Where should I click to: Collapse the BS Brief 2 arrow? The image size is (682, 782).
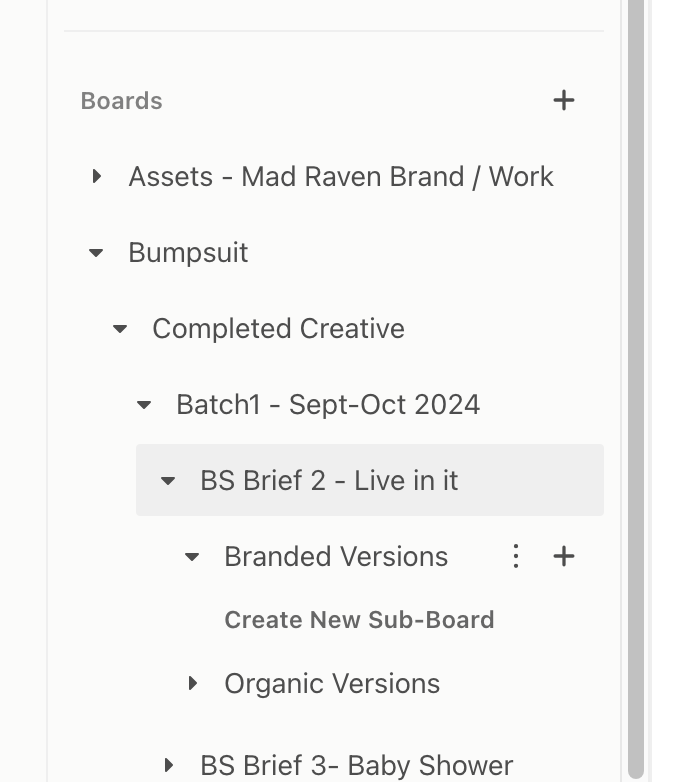[x=169, y=481]
